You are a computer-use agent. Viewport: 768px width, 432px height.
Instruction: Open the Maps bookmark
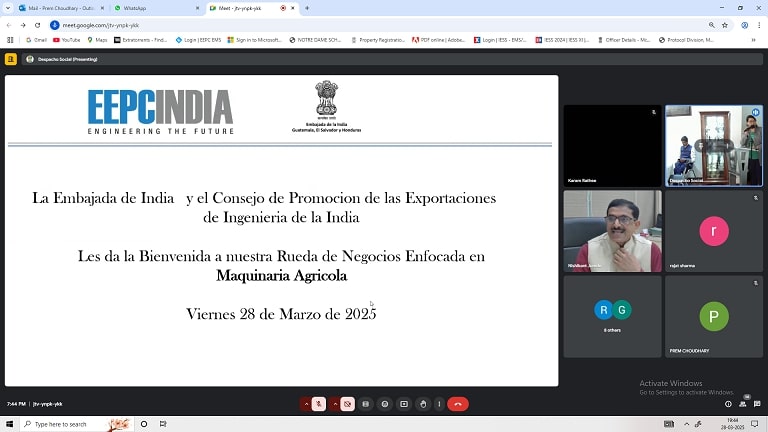[97, 40]
